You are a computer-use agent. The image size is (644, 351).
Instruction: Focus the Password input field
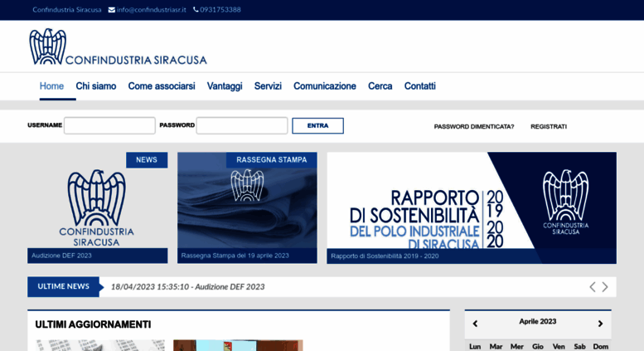242,126
